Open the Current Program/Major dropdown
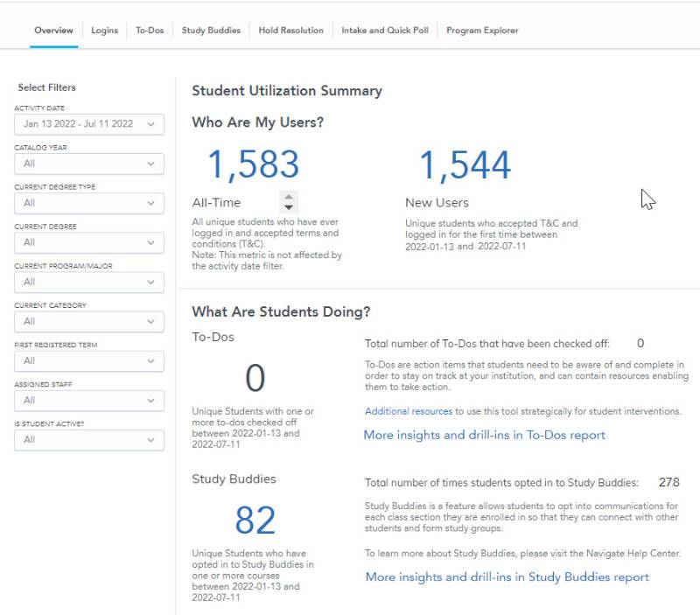Screen dimensions: 700x615 point(88,282)
